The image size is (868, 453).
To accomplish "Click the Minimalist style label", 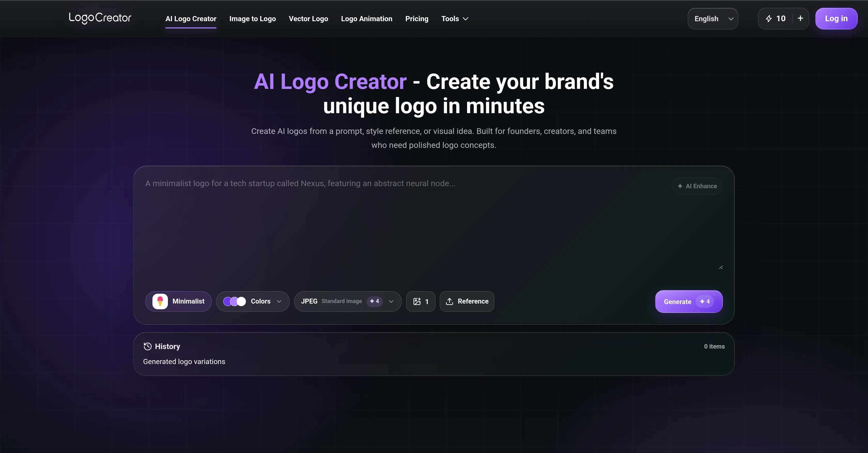I will click(x=188, y=301).
